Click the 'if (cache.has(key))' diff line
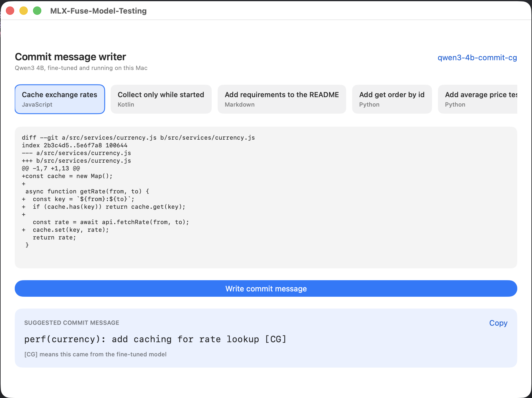The width and height of the screenshot is (532, 398). (104, 207)
